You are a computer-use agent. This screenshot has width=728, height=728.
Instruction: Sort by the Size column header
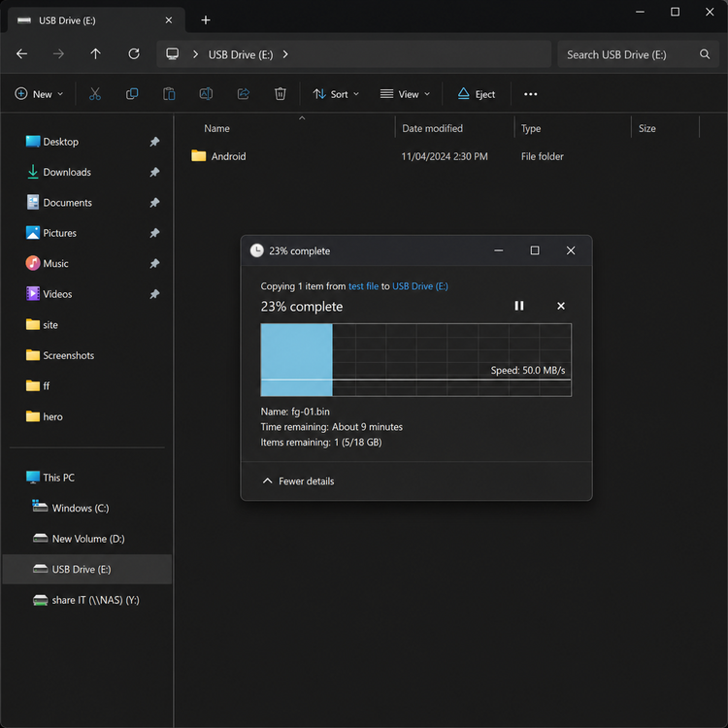pyautogui.click(x=646, y=128)
